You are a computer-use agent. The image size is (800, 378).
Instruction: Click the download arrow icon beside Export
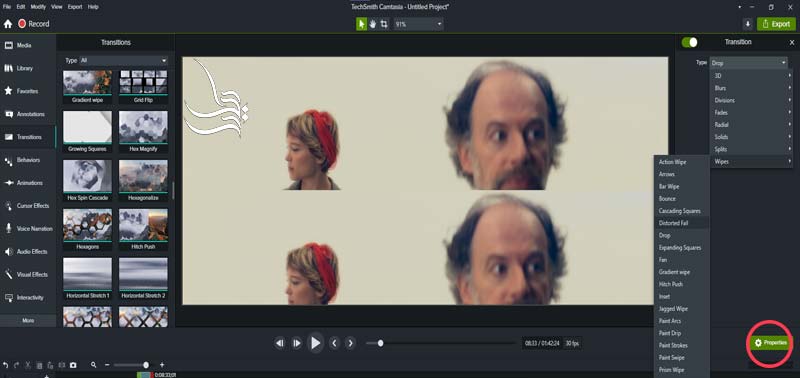click(x=747, y=24)
